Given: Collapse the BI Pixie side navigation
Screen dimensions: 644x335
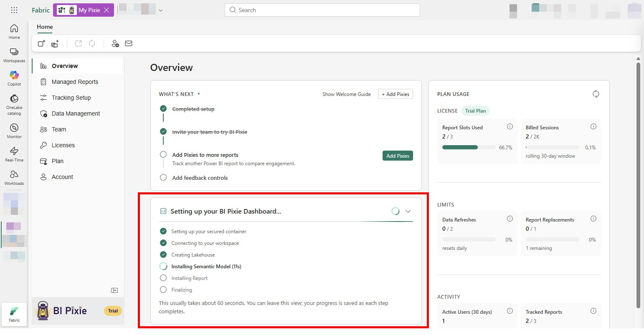Looking at the screenshot, I should click(114, 290).
